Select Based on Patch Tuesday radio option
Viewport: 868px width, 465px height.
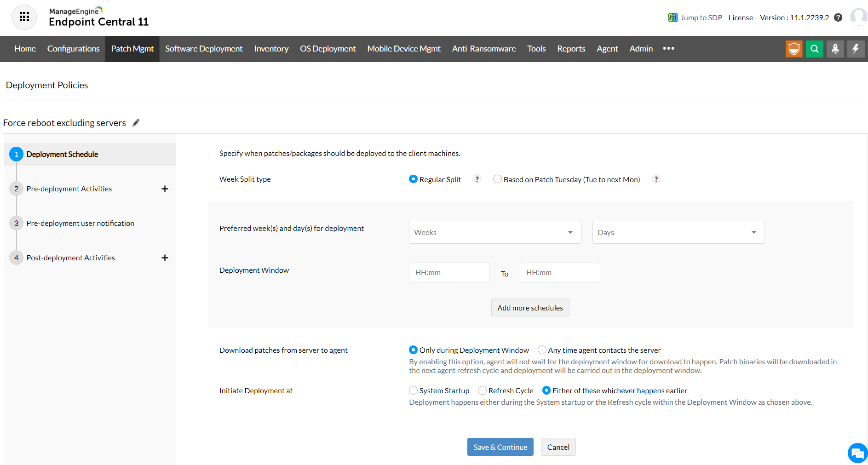click(497, 179)
